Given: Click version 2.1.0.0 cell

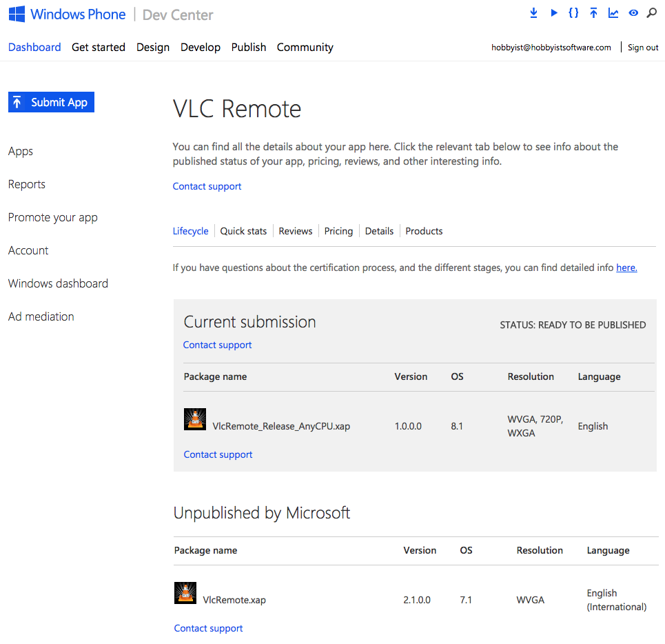Looking at the screenshot, I should [417, 600].
